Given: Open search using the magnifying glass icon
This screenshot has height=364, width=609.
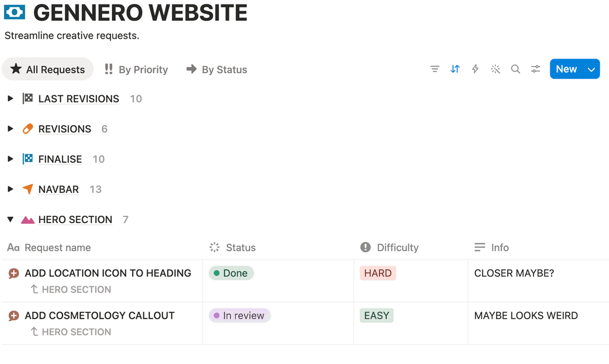Looking at the screenshot, I should (x=515, y=69).
